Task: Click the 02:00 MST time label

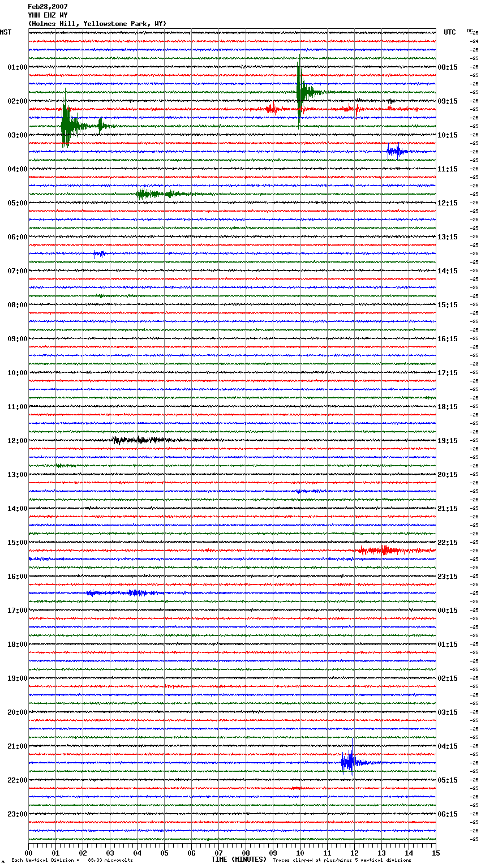Action: pos(18,101)
